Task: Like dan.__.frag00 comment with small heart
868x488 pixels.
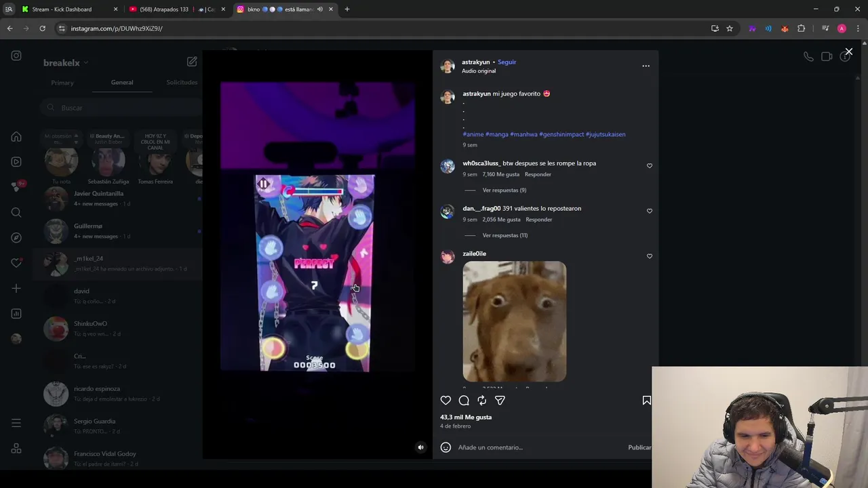Action: (649, 211)
